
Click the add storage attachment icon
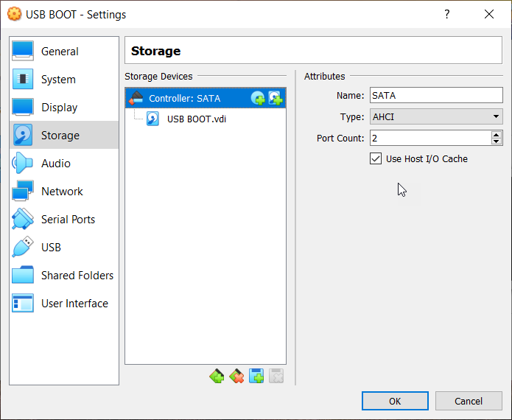coord(256,377)
